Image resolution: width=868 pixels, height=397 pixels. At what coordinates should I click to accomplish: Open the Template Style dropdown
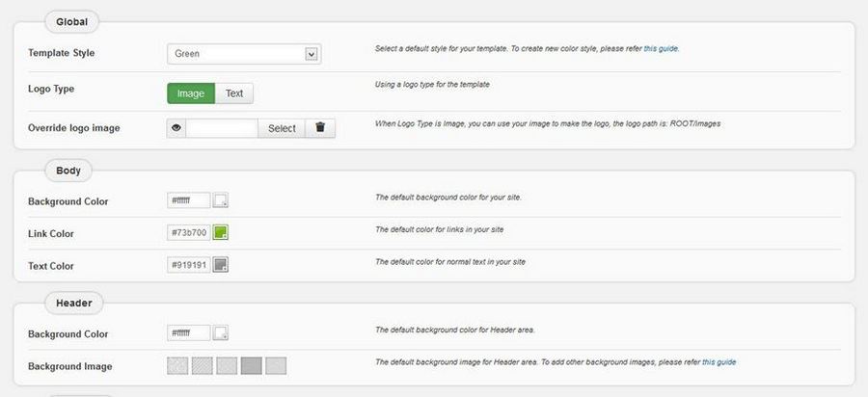pyautogui.click(x=243, y=54)
